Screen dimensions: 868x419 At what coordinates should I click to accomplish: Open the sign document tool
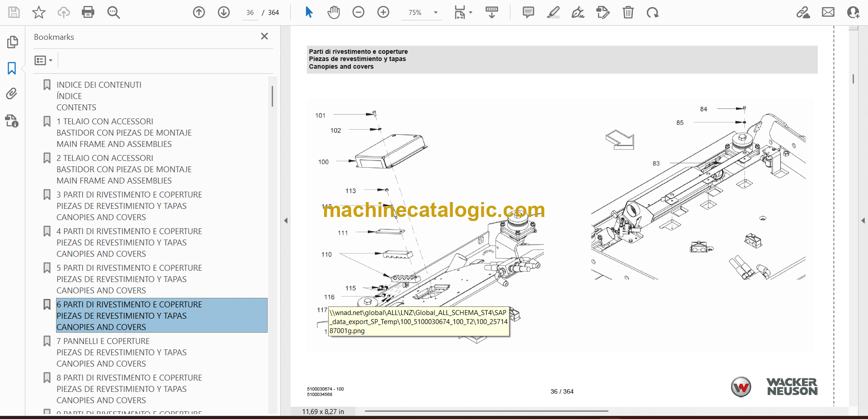[x=578, y=12]
